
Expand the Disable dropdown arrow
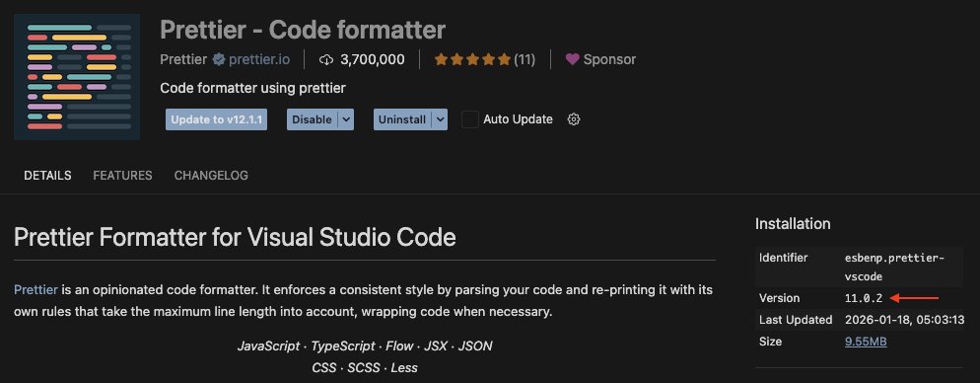[x=346, y=119]
